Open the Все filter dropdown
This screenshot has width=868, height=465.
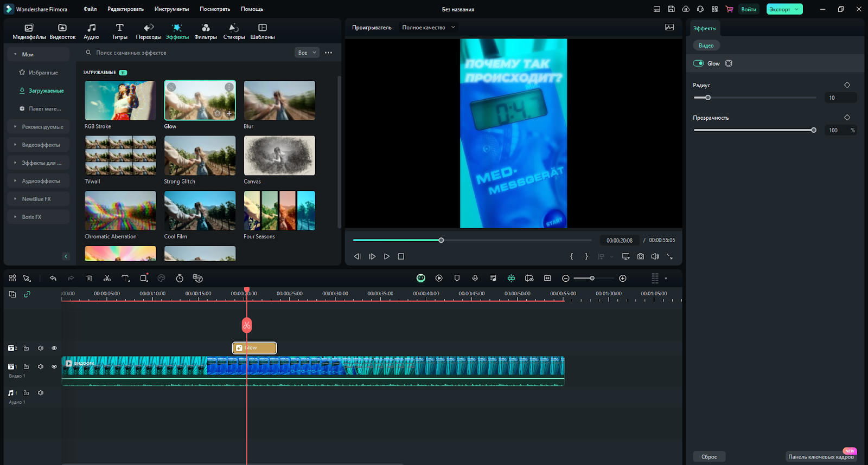pos(307,53)
